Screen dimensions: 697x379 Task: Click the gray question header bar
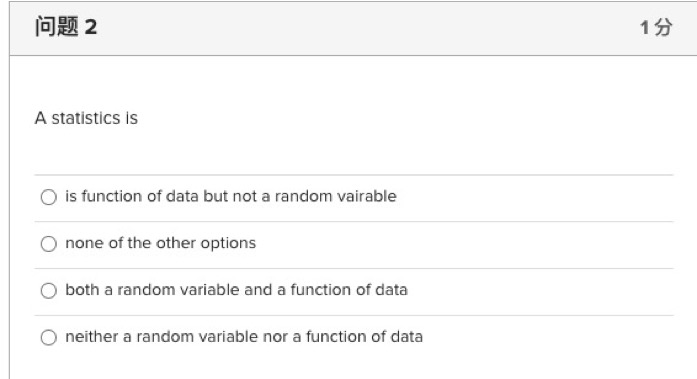pos(353,28)
